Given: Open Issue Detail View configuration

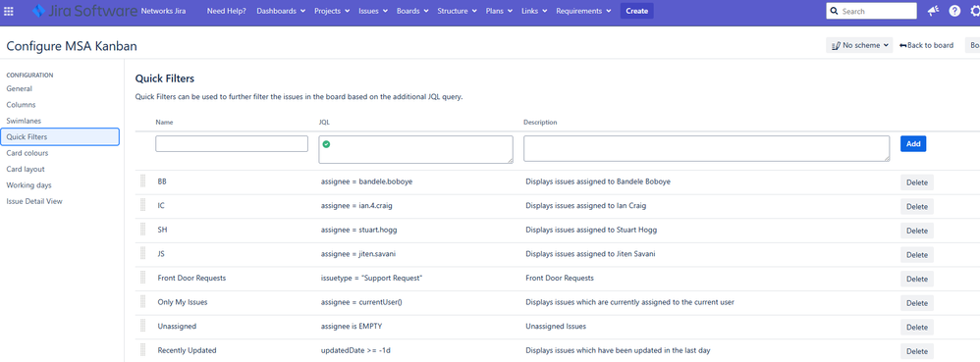Looking at the screenshot, I should pyautogui.click(x=34, y=201).
